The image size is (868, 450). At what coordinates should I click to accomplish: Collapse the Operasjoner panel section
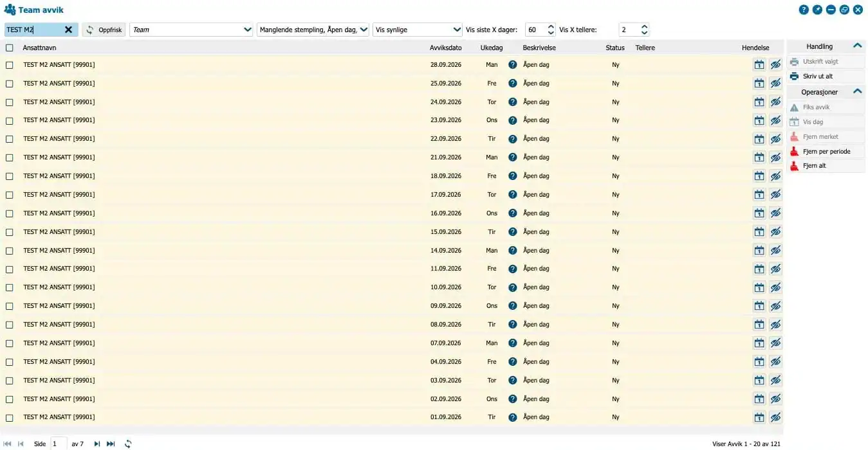857,92
